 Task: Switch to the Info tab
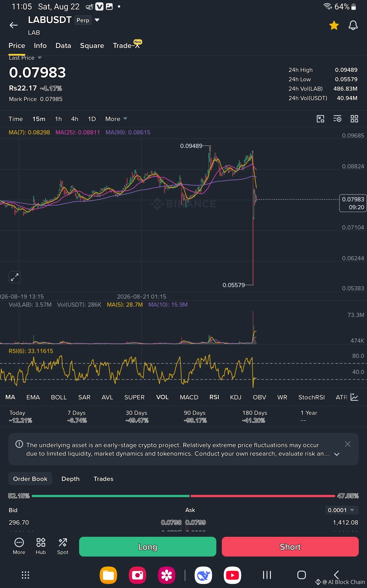coord(40,46)
